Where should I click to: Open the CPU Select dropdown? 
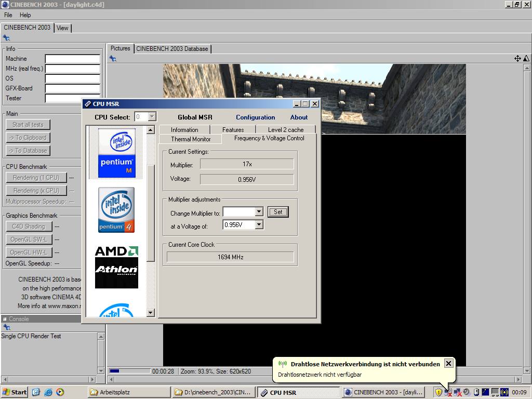click(152, 117)
